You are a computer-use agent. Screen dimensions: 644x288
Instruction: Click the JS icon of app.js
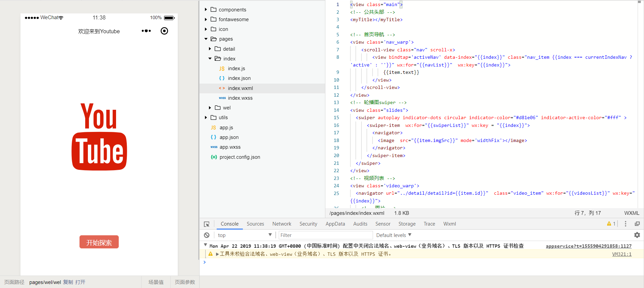pos(213,128)
